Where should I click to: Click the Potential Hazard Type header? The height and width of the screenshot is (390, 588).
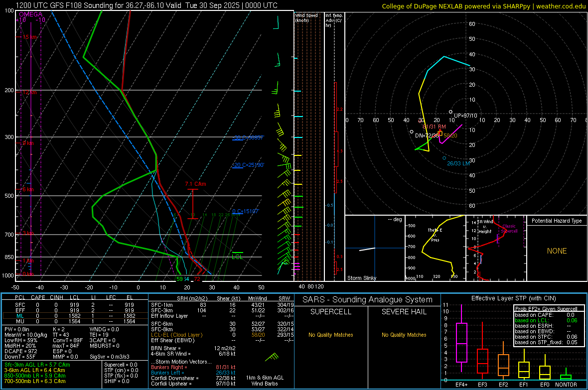557,221
